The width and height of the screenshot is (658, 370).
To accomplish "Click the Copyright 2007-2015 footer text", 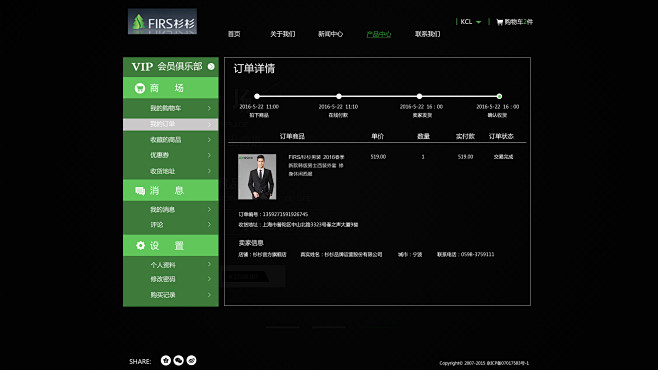I will pyautogui.click(x=484, y=363).
